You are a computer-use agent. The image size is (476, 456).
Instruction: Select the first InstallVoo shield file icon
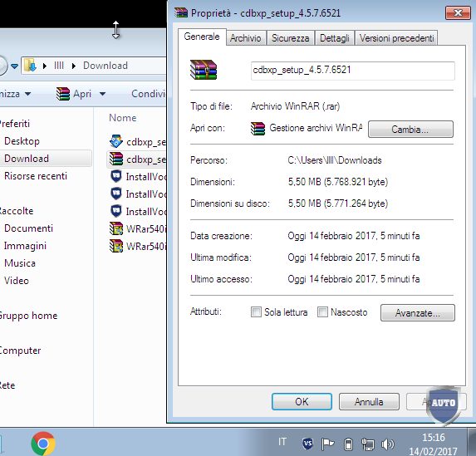click(116, 176)
